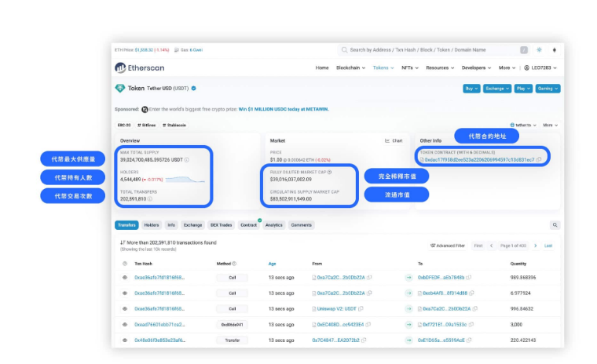Image resolution: width=597 pixels, height=364 pixels.
Task: Go to previous page arrow in pagination
Action: click(491, 246)
